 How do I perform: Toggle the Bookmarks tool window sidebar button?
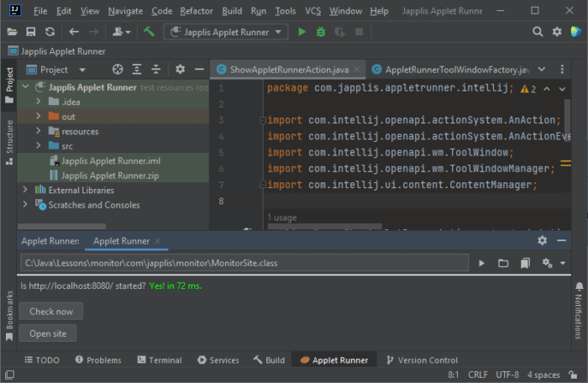point(9,316)
